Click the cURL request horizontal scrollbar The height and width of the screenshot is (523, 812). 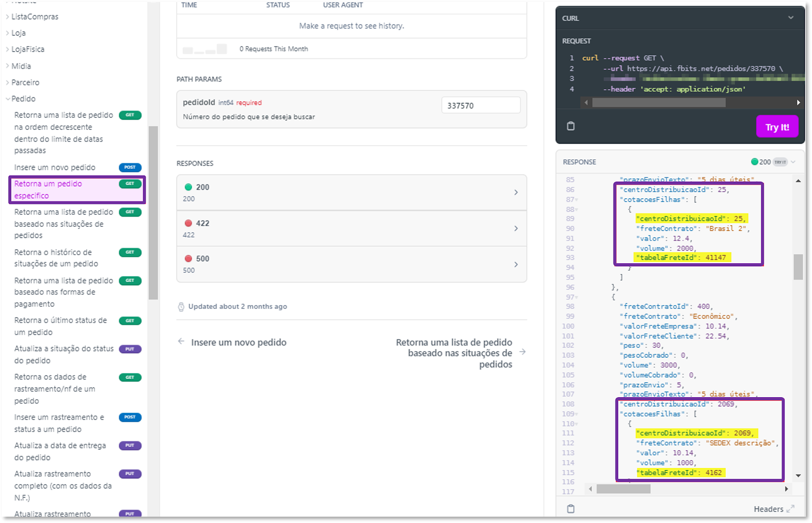coord(659,102)
